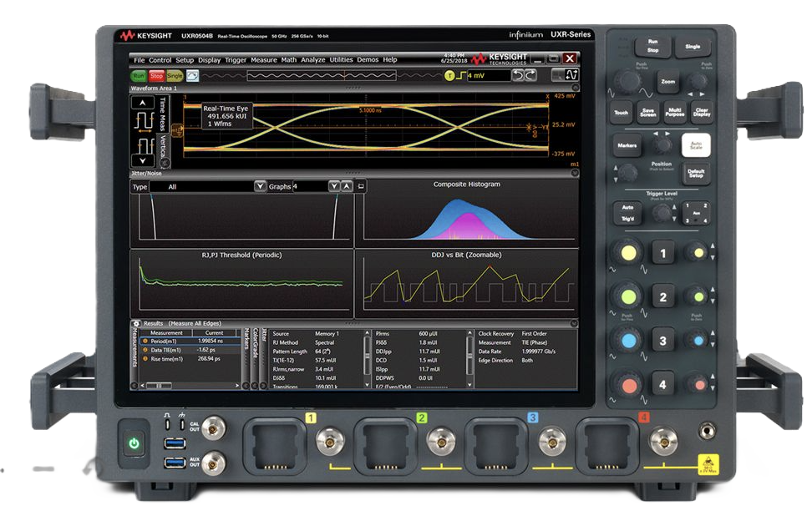Click the yellow trigger T indicator
This screenshot has width=812, height=511.
(449, 76)
